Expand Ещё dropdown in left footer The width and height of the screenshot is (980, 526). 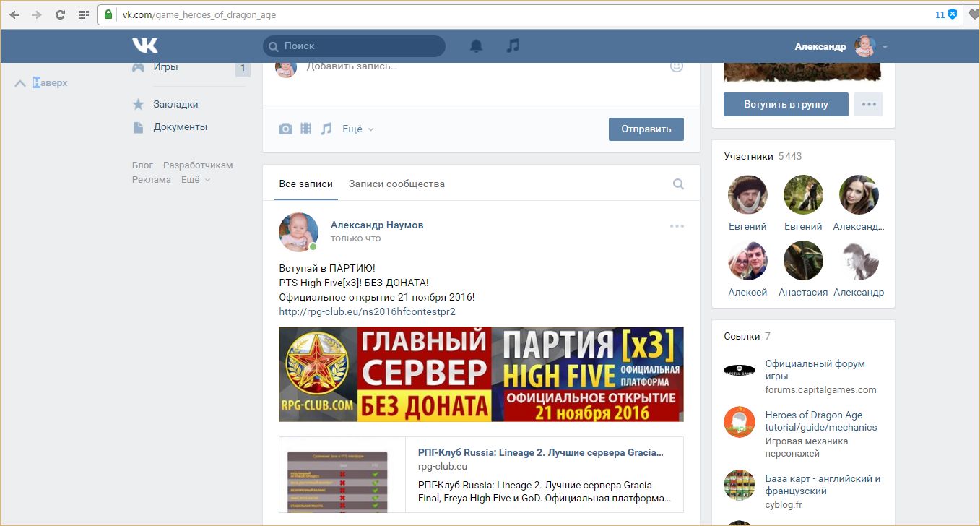tap(195, 180)
